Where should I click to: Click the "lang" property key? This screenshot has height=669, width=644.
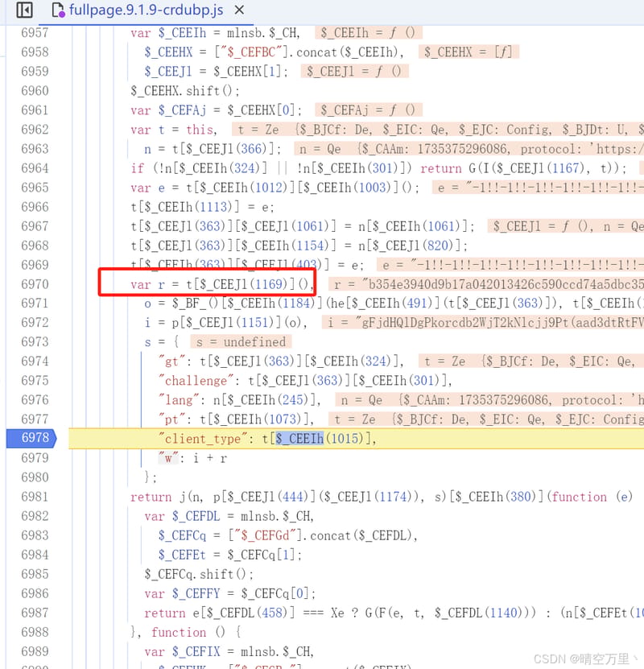178,400
